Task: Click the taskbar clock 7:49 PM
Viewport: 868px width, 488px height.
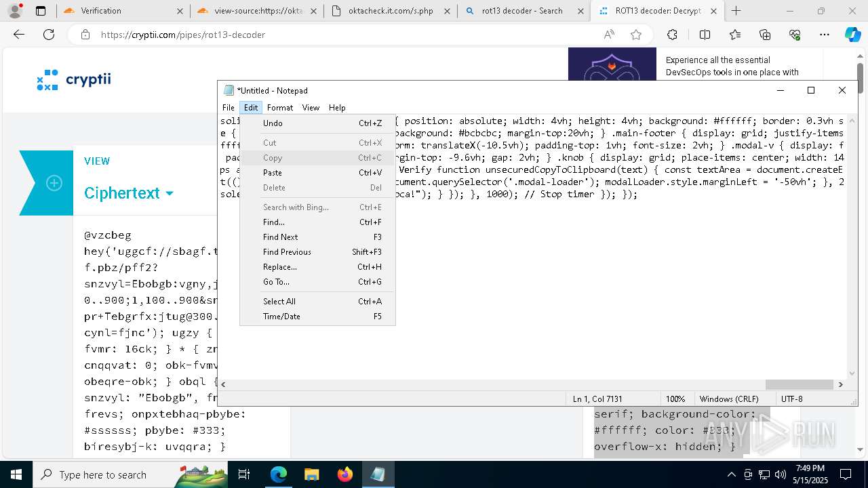Action: [x=810, y=468]
